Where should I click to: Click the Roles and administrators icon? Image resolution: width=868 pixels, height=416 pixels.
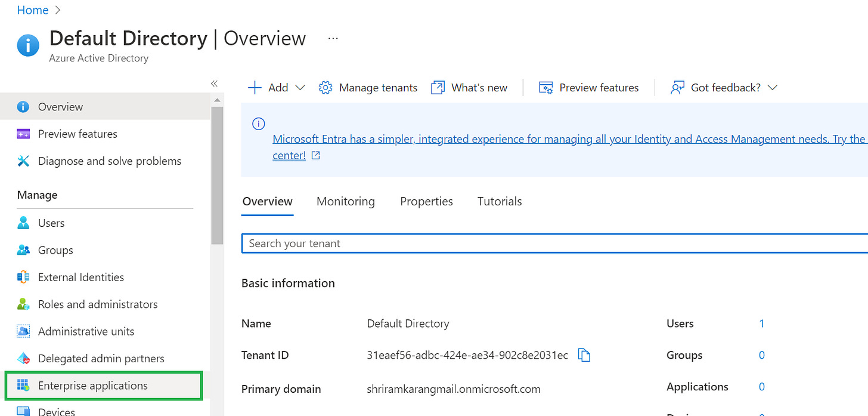(23, 304)
